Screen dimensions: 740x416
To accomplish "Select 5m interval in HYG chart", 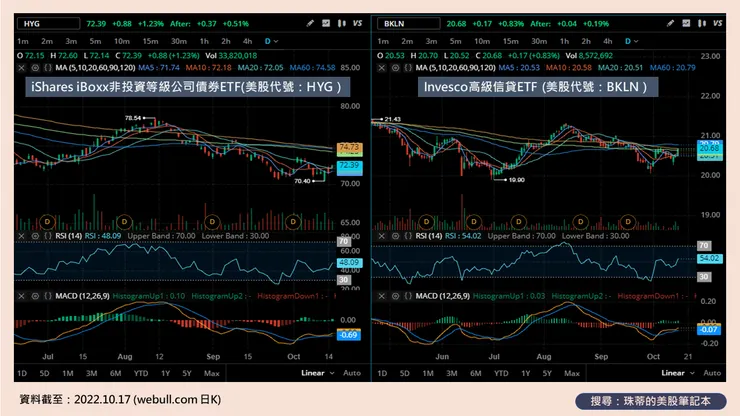I will (x=95, y=42).
